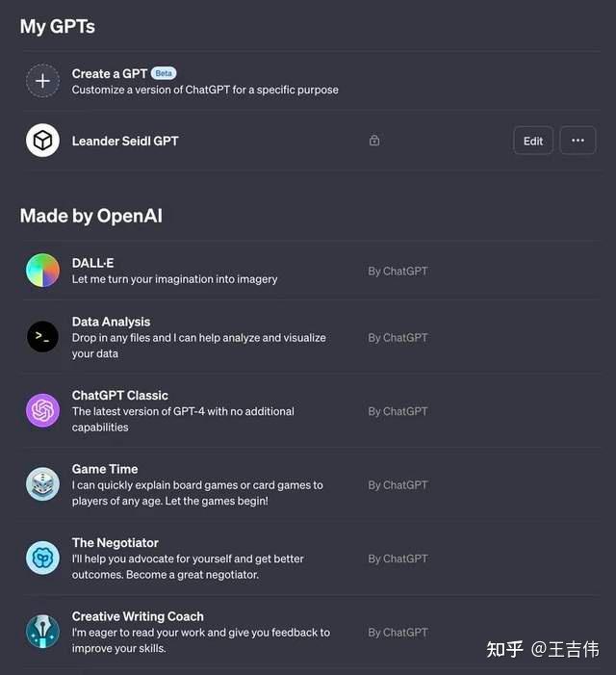Image resolution: width=616 pixels, height=675 pixels.
Task: Click the Game Time dice icon
Action: [x=42, y=484]
